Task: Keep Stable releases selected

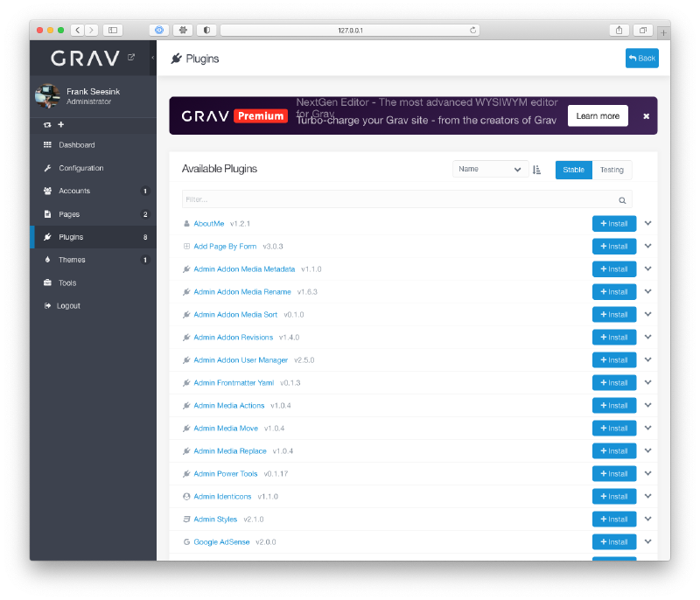Action: click(x=573, y=170)
